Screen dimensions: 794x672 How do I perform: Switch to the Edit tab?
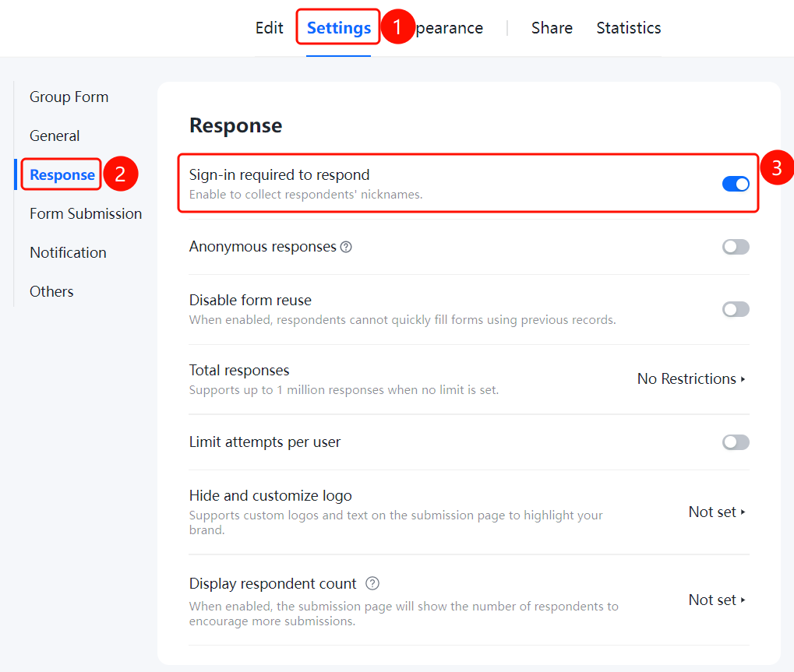tap(269, 28)
